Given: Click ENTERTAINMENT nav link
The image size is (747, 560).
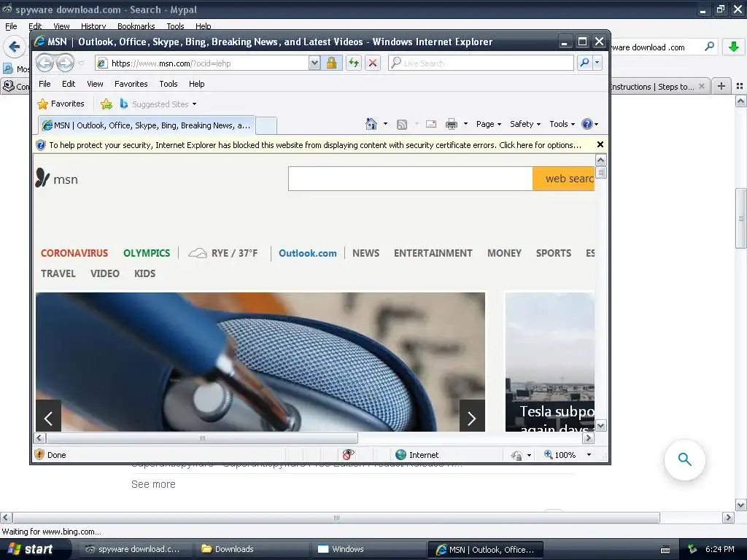Looking at the screenshot, I should point(433,253).
